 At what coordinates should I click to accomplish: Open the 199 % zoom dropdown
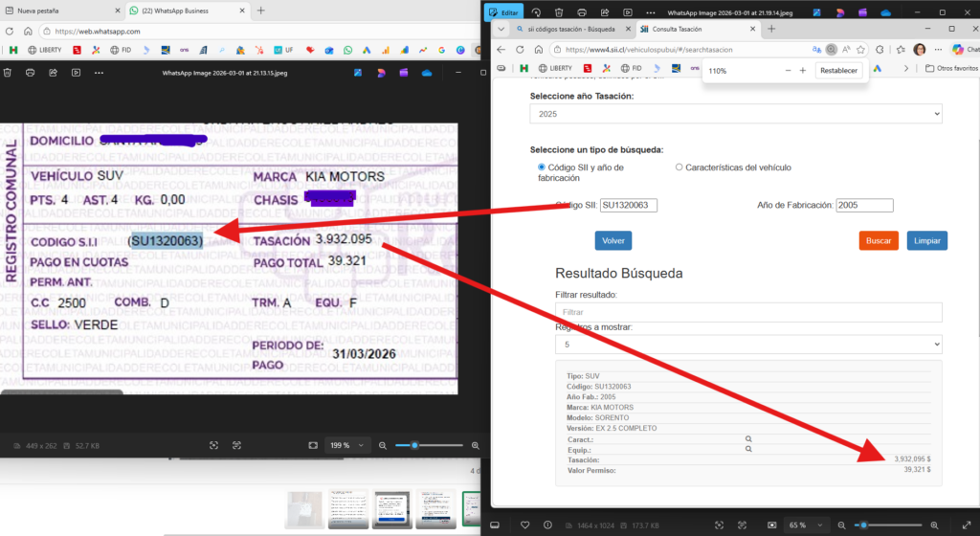346,445
